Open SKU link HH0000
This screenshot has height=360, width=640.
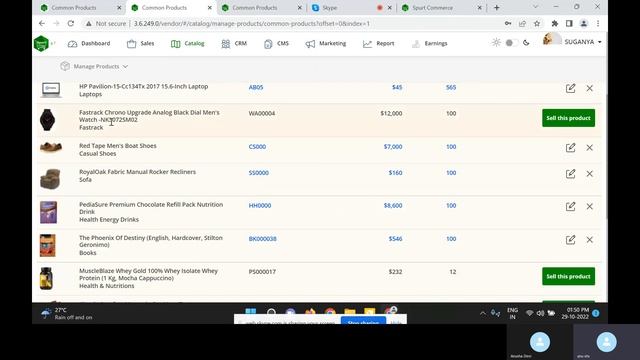[260, 205]
